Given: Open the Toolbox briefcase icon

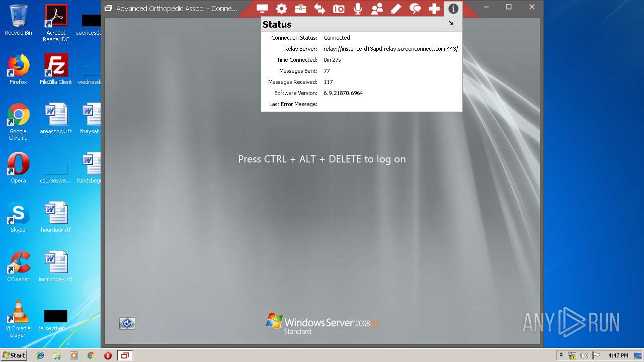Looking at the screenshot, I should [300, 9].
